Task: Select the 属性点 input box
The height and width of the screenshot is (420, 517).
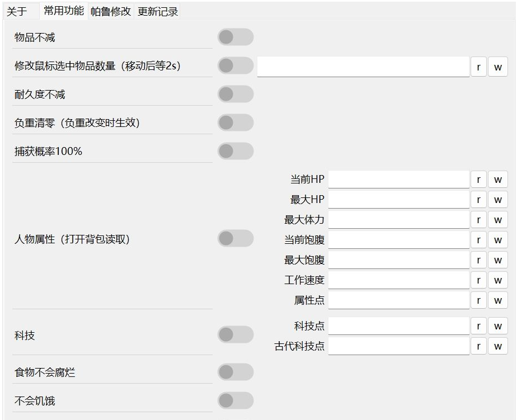Action: click(398, 300)
